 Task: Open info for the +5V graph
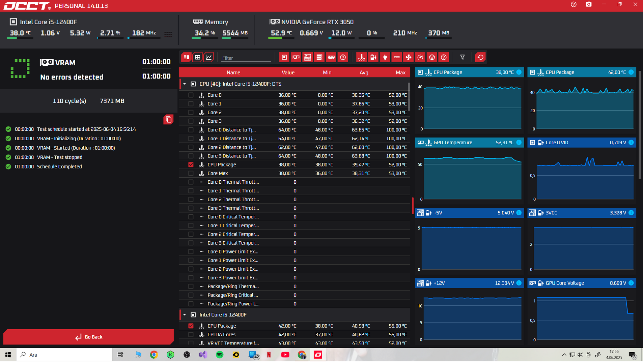point(519,213)
